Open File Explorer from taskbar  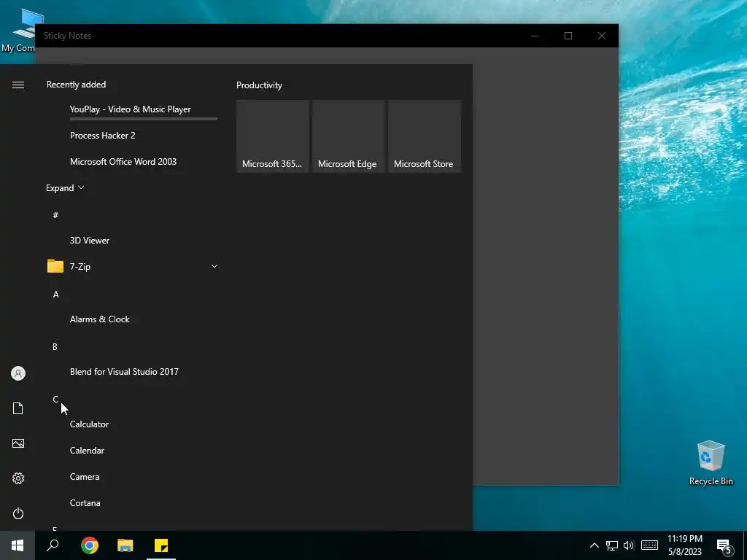point(125,545)
